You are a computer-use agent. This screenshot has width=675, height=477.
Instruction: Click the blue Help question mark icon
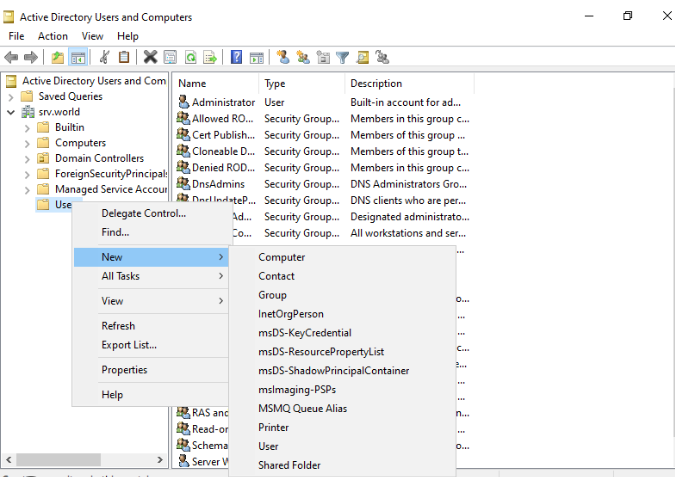coord(236,57)
